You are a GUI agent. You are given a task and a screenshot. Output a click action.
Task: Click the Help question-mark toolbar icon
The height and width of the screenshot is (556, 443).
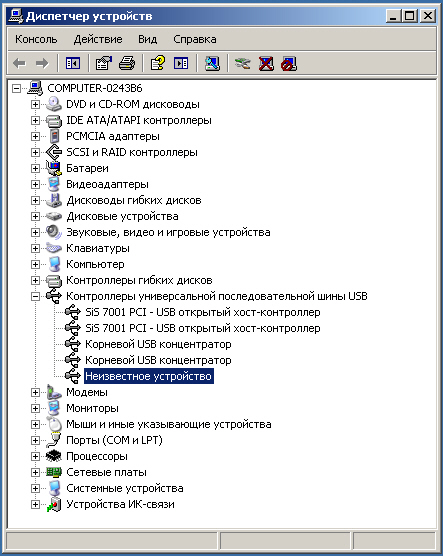[x=157, y=64]
